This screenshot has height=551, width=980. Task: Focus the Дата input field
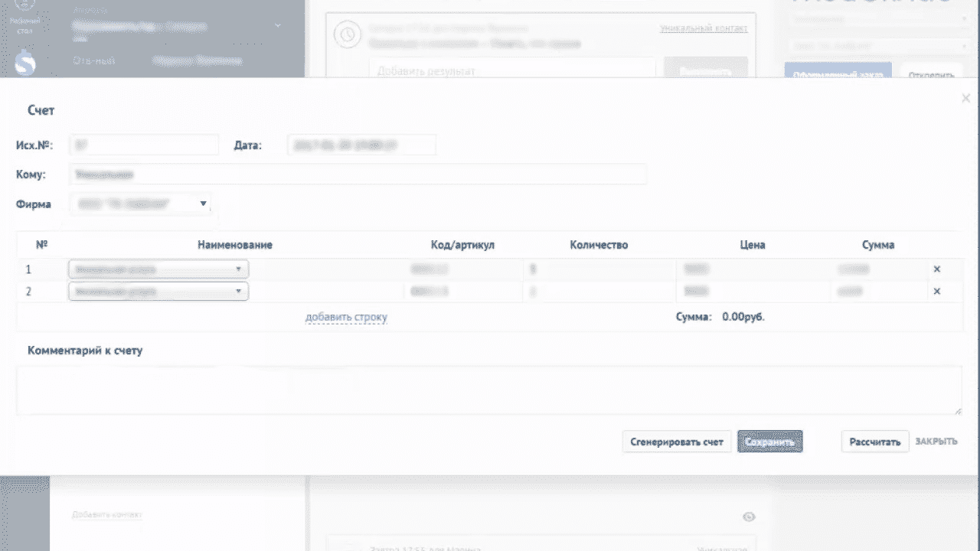[x=362, y=145]
